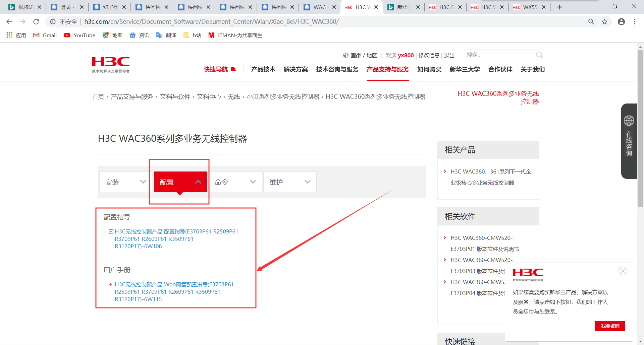Expand the 配置指导 document tree item
This screenshot has height=345, width=644.
[x=111, y=231]
